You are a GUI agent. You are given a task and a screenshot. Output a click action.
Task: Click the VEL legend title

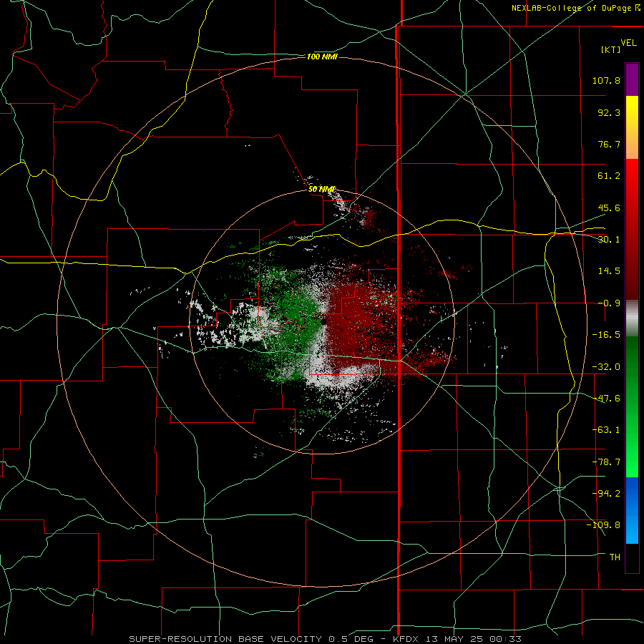point(628,43)
